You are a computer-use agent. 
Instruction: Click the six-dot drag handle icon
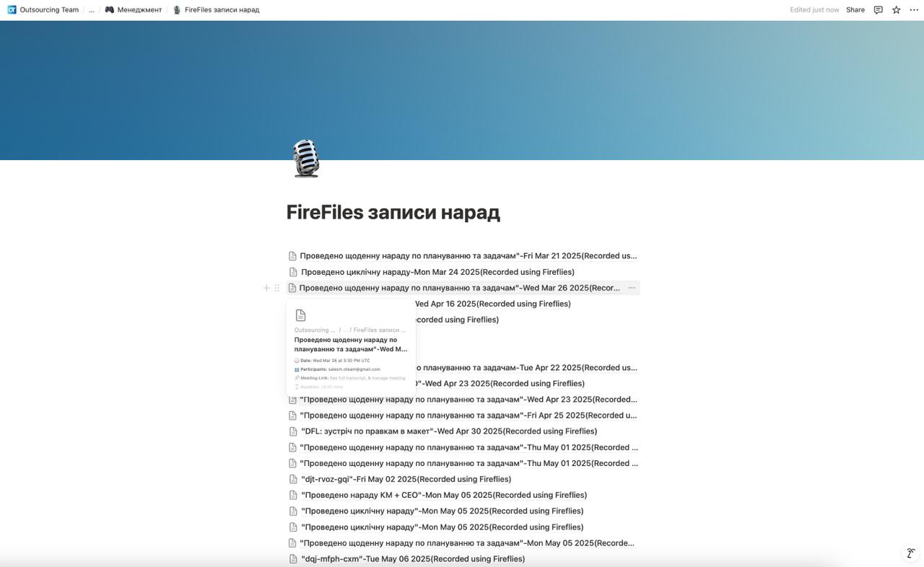pyautogui.click(x=276, y=288)
